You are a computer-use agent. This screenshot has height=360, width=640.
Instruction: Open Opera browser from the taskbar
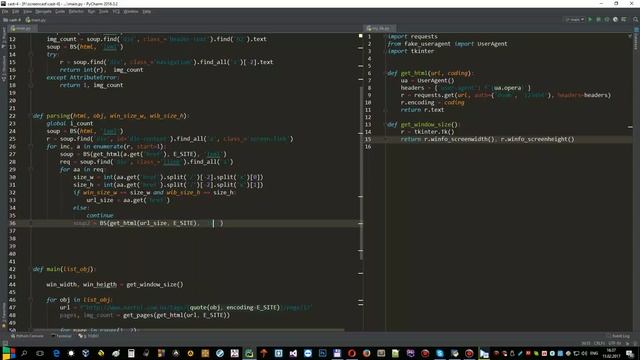click(352, 353)
